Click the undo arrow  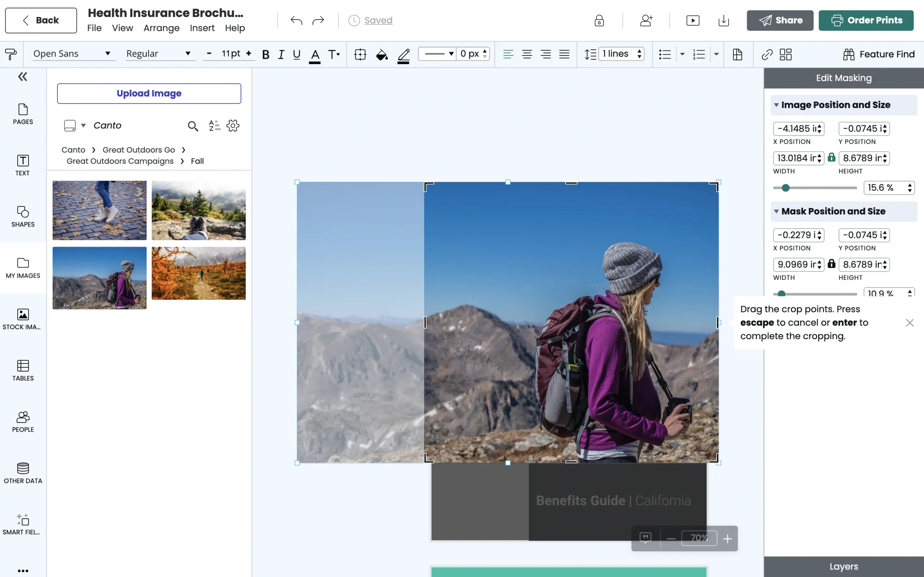[x=296, y=20]
